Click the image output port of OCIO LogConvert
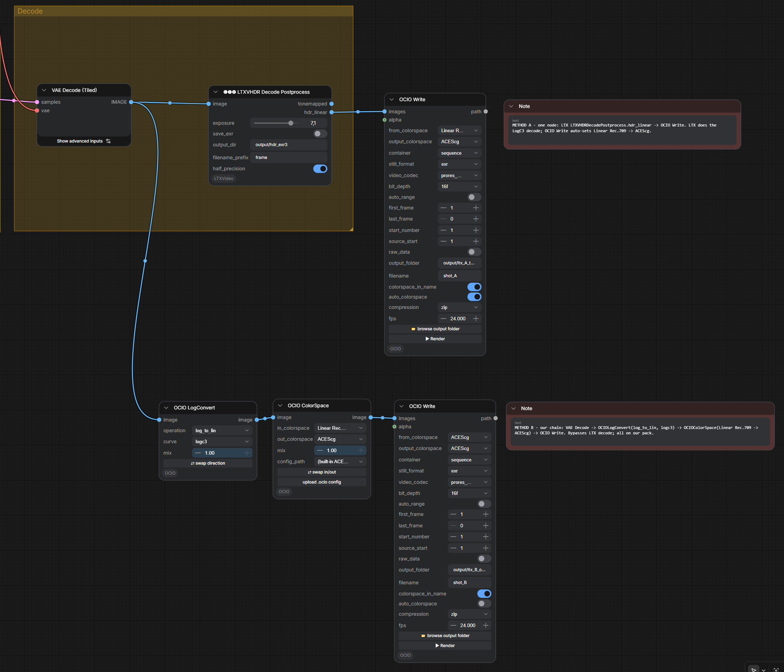This screenshot has width=784, height=672. [x=257, y=420]
